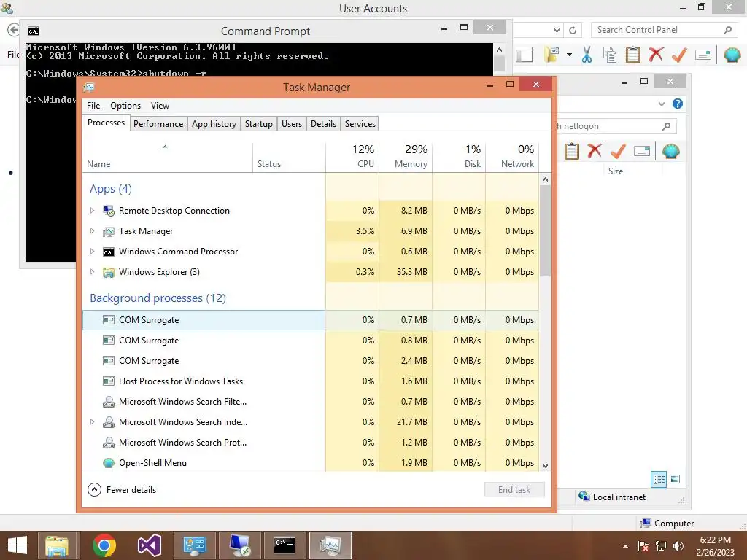Open File Explorer from the taskbar
Viewport: 747px width, 560px height.
click(57, 545)
